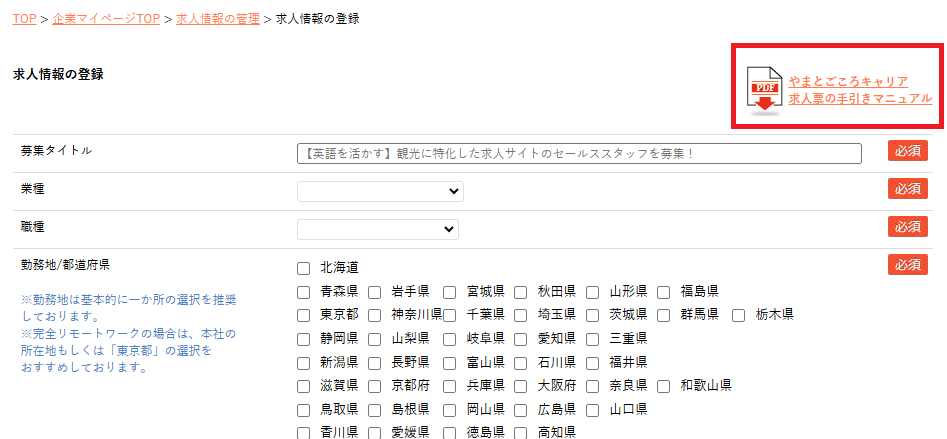947x439 pixels.
Task: Check the 新潟県 checkbox
Action: (303, 362)
